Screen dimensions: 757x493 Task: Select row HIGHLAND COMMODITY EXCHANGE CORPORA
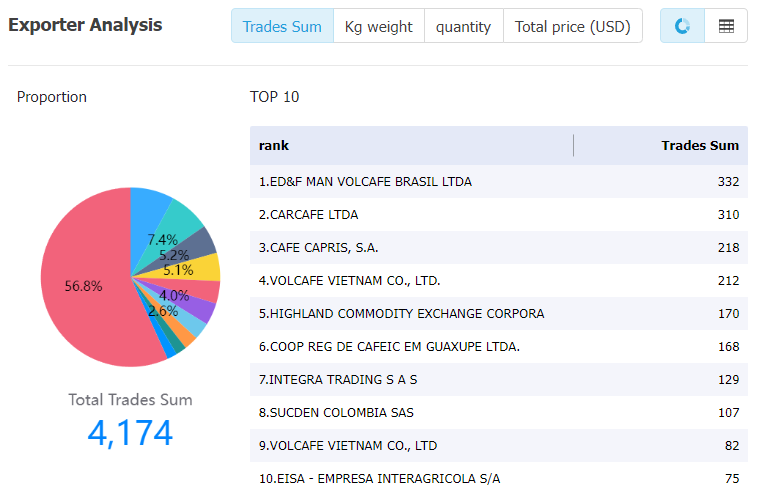pyautogui.click(x=499, y=313)
